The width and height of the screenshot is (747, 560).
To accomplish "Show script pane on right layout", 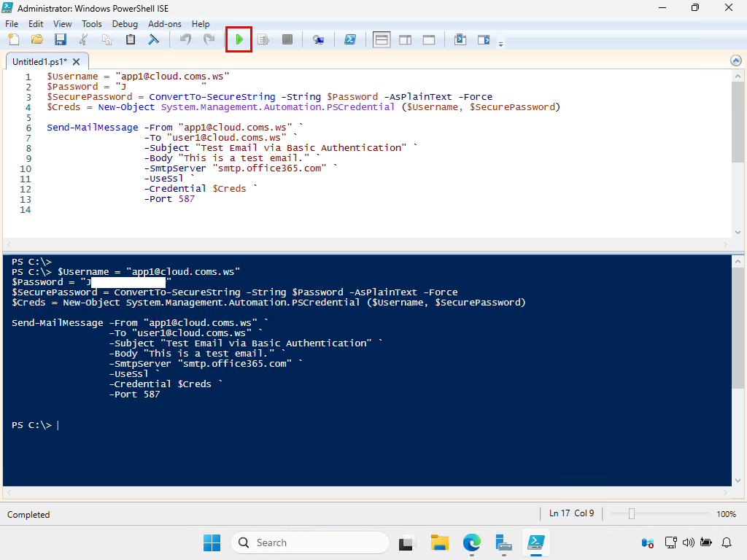I will click(406, 39).
